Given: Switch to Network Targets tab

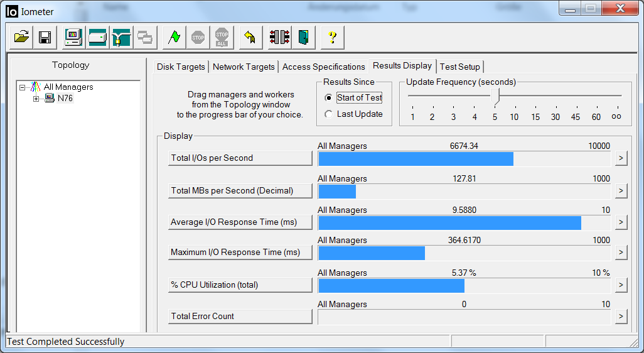Looking at the screenshot, I should pos(244,67).
